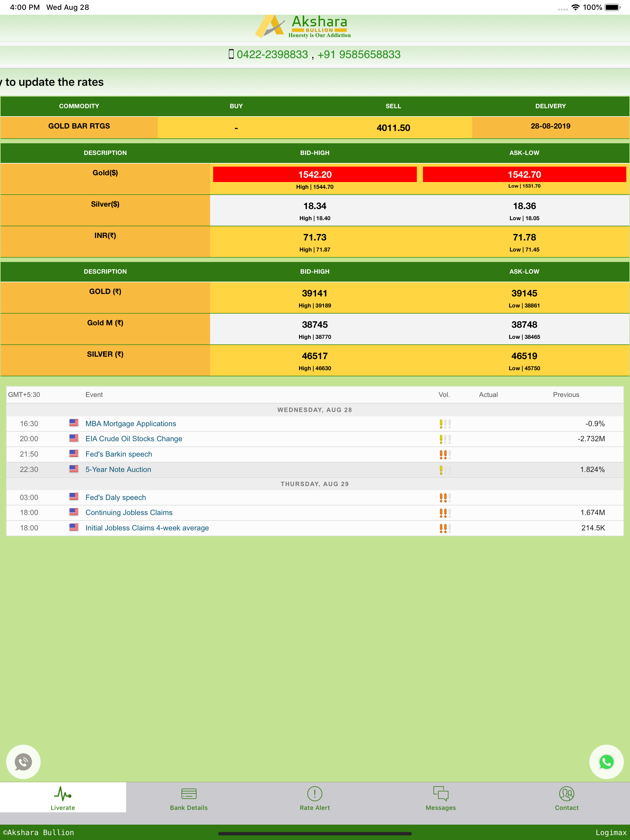This screenshot has width=630, height=840.
Task: Tap volatility indicator for EIA Crude Oil
Action: click(x=445, y=439)
